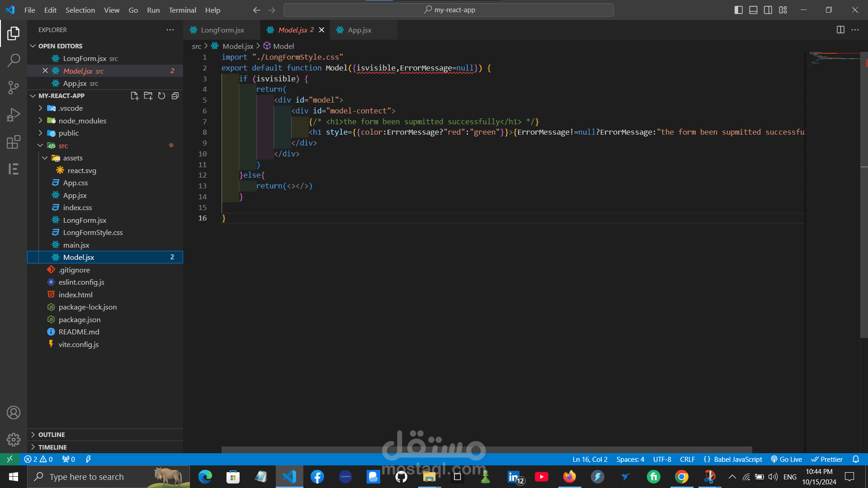Collapse the assets folder
Screen dimensions: 868x488
point(72,158)
